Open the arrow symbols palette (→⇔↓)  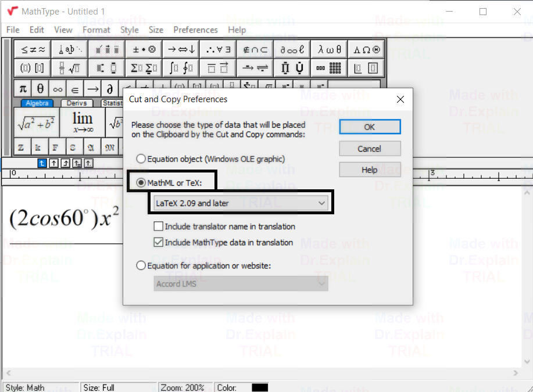(x=181, y=50)
